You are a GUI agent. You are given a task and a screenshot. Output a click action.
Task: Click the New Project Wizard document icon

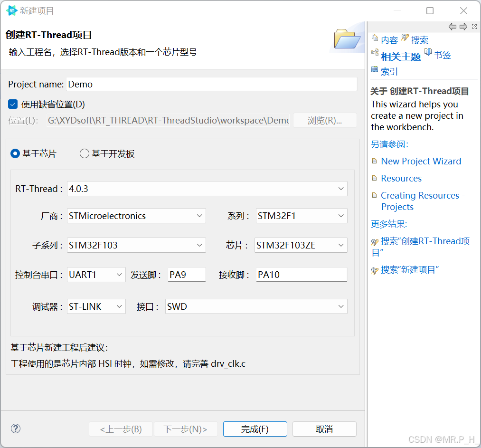click(x=374, y=161)
